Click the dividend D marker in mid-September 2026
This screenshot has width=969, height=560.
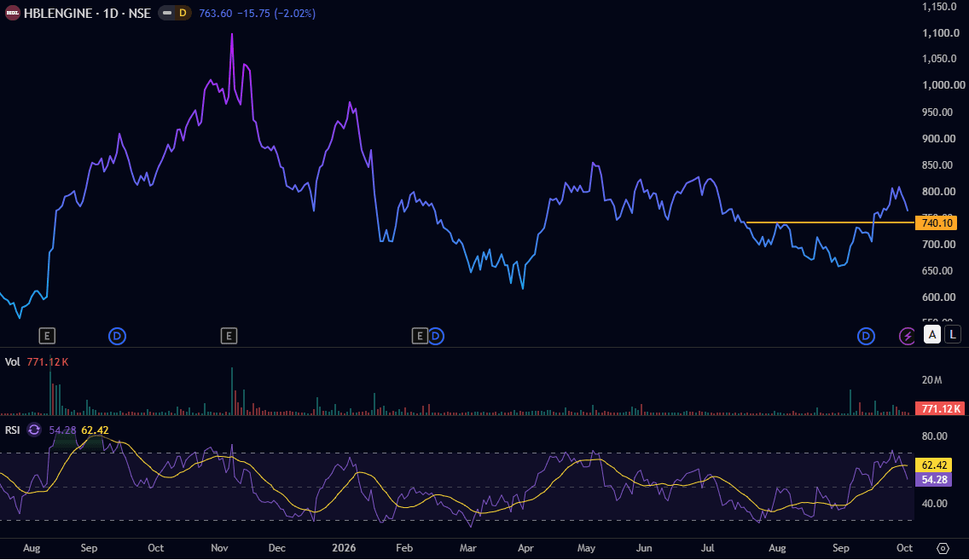click(866, 336)
